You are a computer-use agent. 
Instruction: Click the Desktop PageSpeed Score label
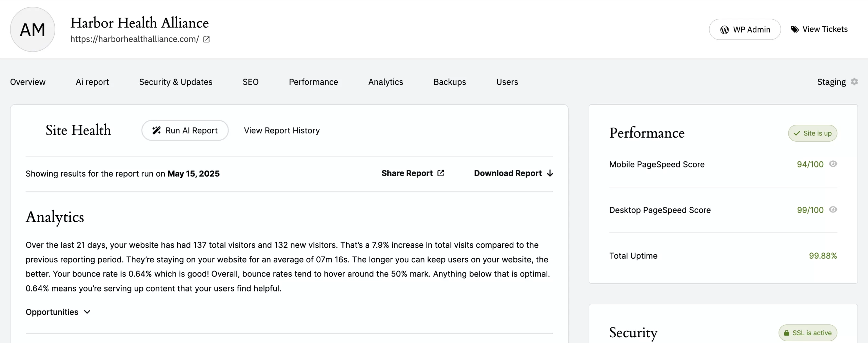(x=660, y=210)
